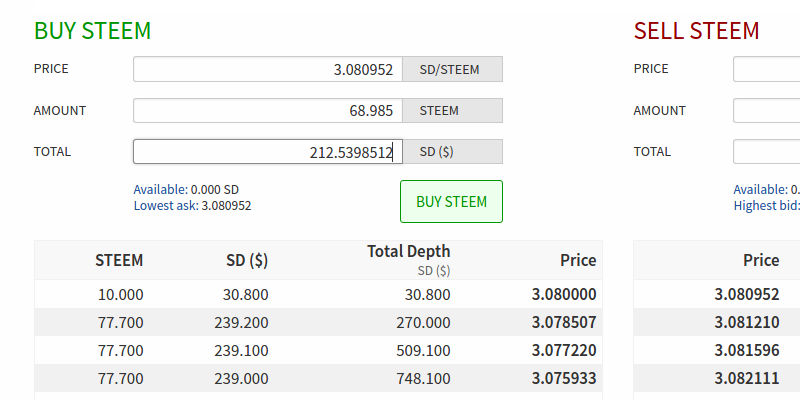Click the Buy Steem total input field

click(x=268, y=152)
